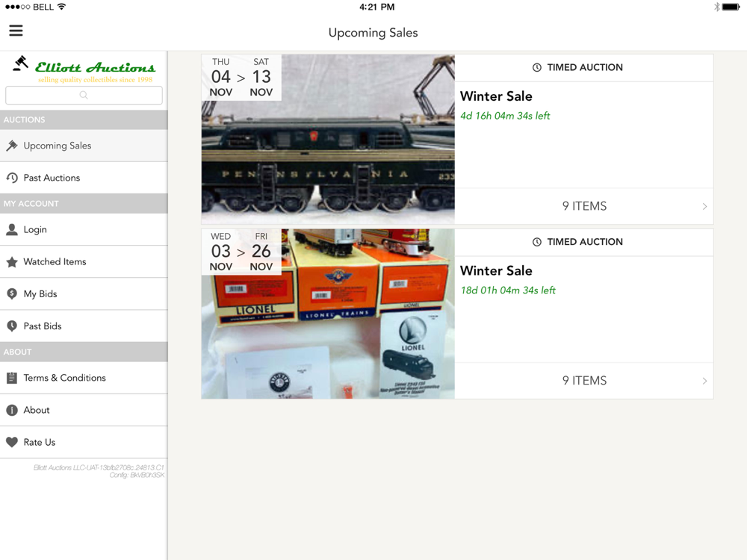Open 9 ITEMS of the first sale
Image resolution: width=747 pixels, height=560 pixels.
point(584,206)
